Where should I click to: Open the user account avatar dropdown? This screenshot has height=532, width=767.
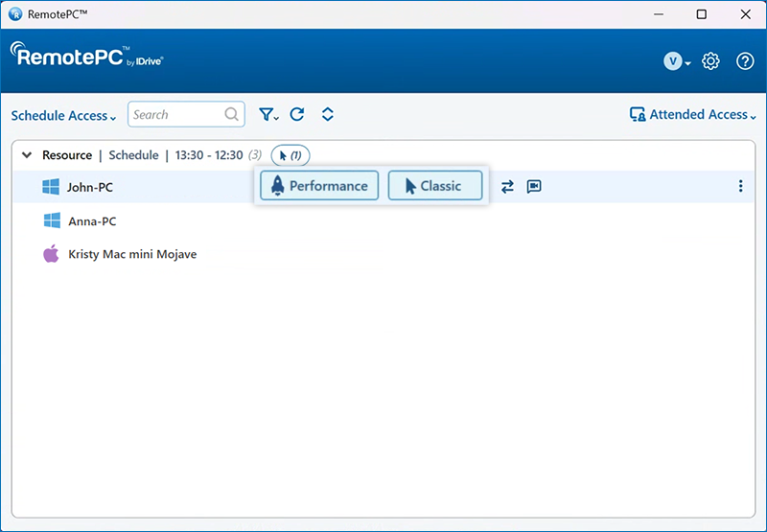677,61
